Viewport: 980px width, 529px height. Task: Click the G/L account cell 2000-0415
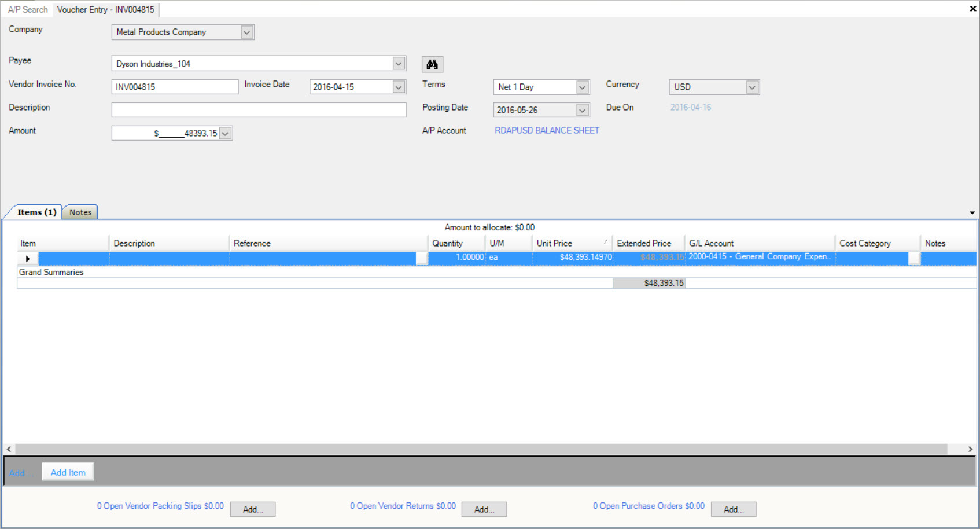(760, 257)
